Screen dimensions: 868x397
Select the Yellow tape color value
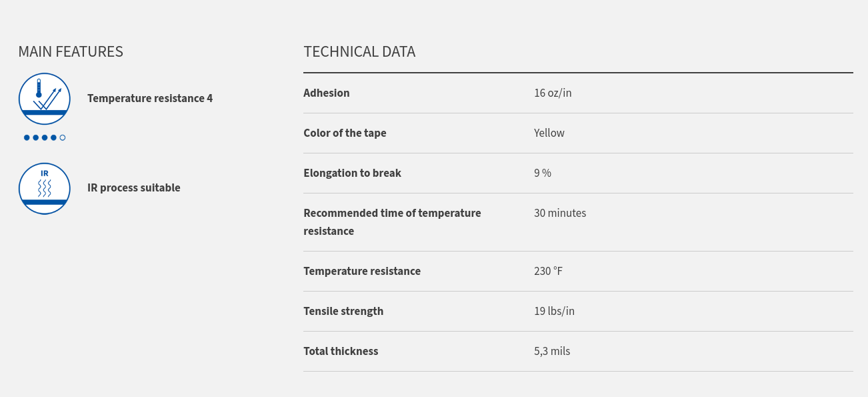[x=549, y=133]
